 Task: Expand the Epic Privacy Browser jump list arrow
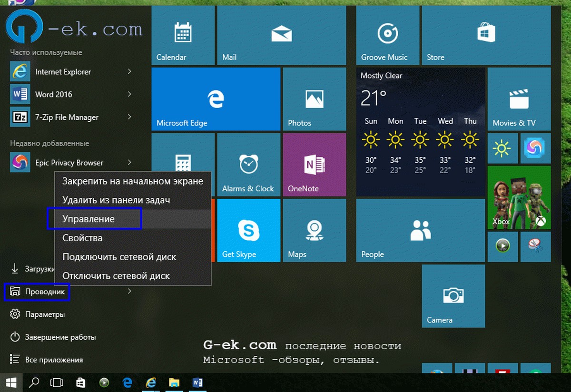pyautogui.click(x=129, y=163)
